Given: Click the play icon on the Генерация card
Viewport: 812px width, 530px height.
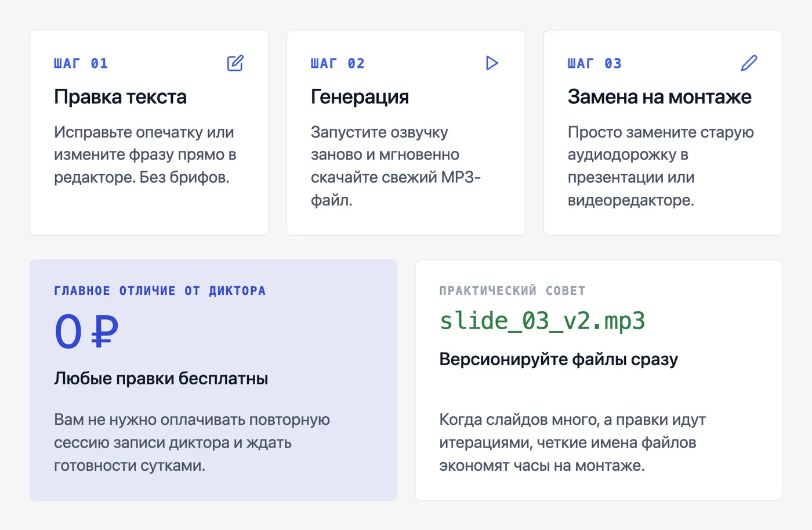Looking at the screenshot, I should pyautogui.click(x=492, y=63).
